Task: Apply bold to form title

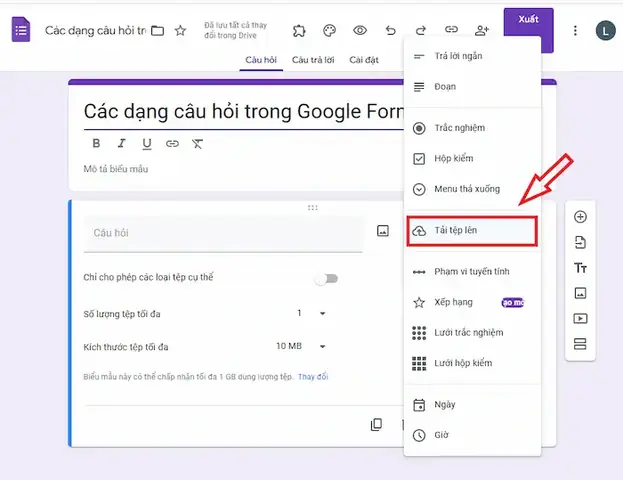Action: tap(96, 143)
